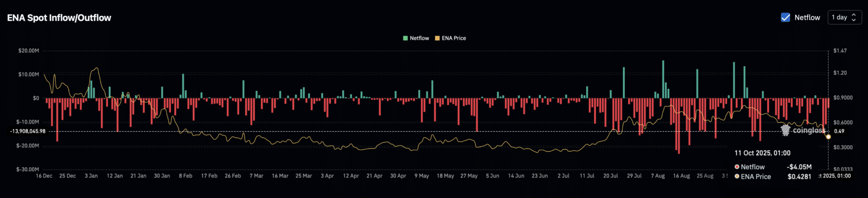Click the $20.00M left axis label
The height and width of the screenshot is (198, 868).
[x=28, y=50]
